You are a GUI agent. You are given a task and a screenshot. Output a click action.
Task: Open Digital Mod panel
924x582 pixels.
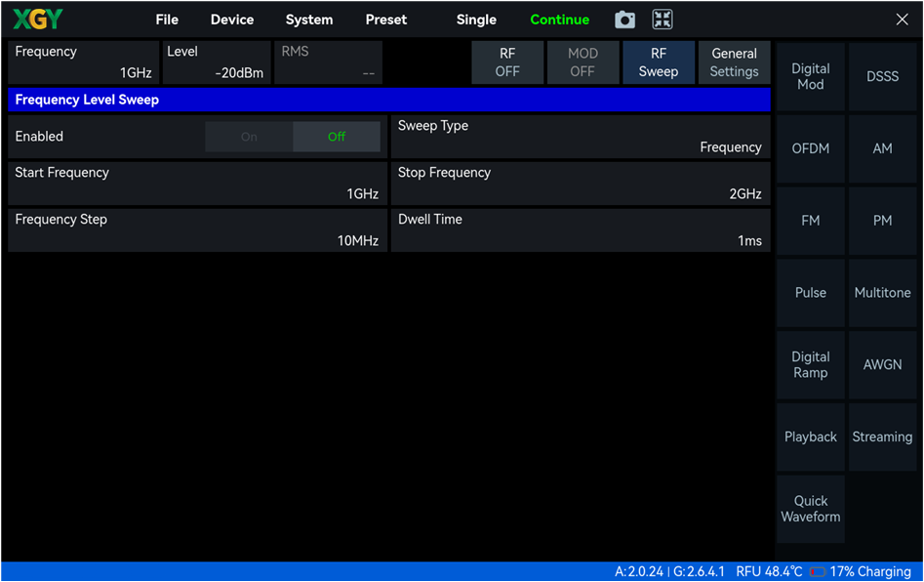coord(810,77)
